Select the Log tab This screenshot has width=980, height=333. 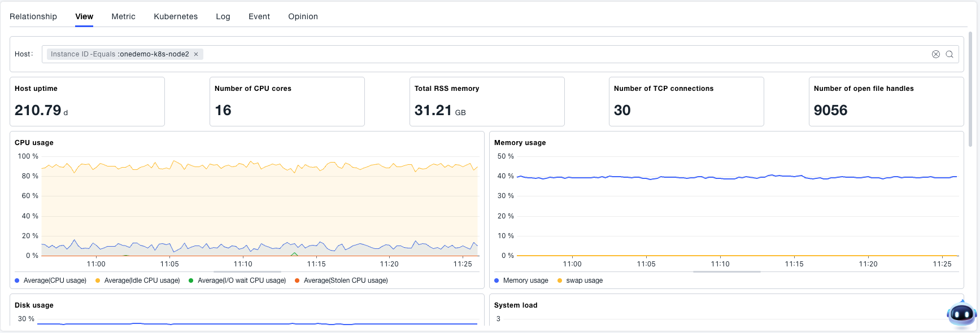pyautogui.click(x=223, y=16)
